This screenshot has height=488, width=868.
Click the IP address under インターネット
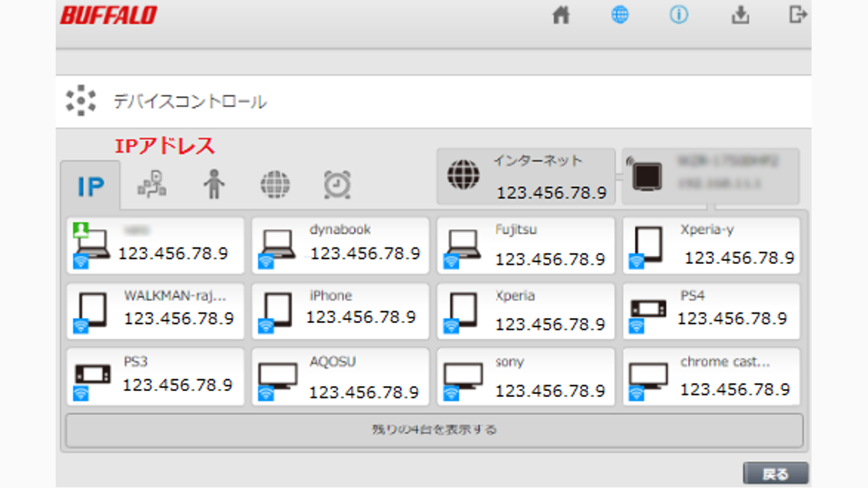coord(551,192)
